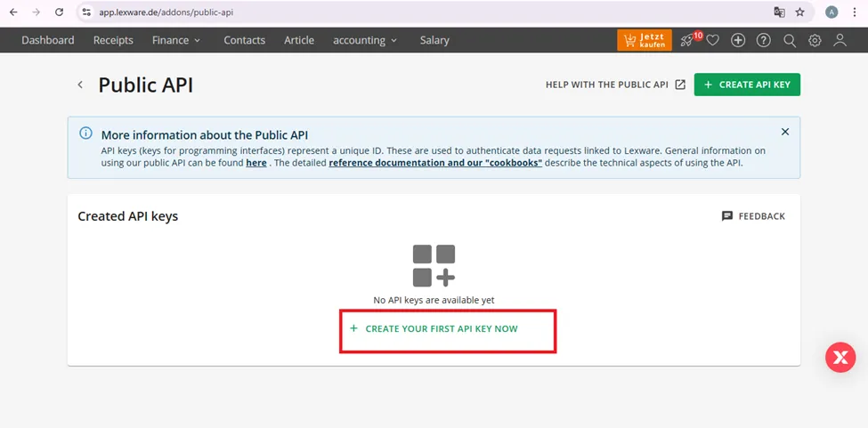Click the Feedback button
868x428 pixels.
coord(753,216)
